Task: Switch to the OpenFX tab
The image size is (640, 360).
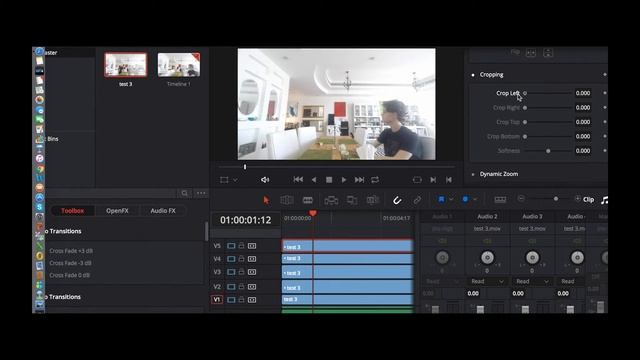Action: tap(117, 211)
